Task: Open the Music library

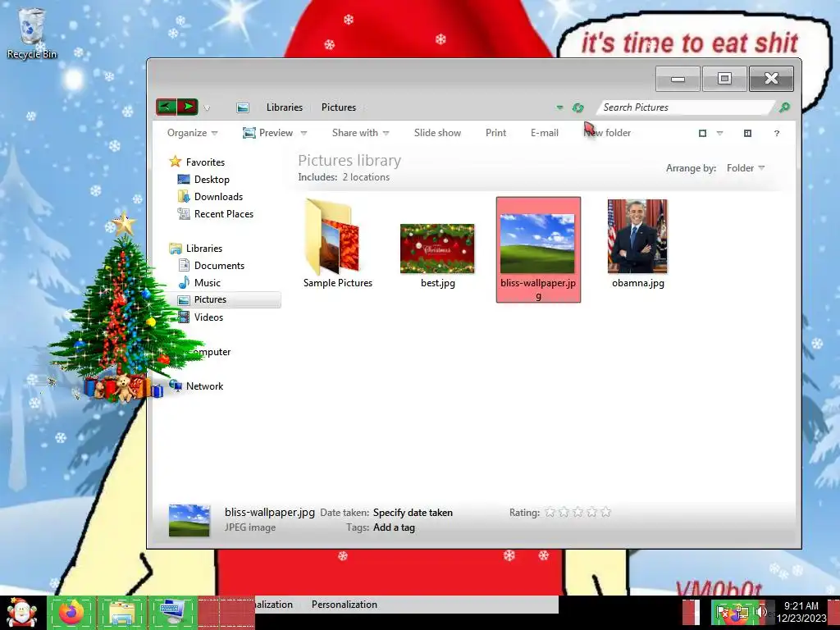Action: coord(199,282)
